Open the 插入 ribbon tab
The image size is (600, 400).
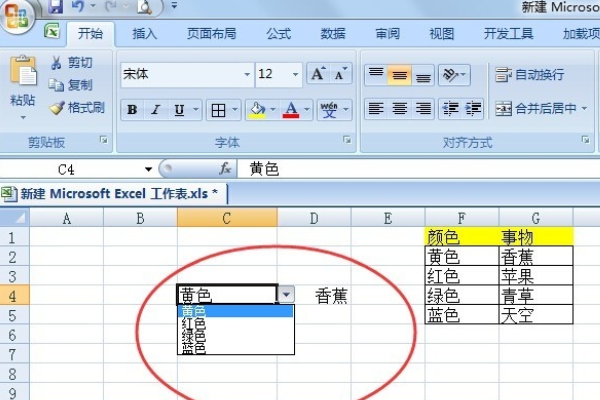[x=144, y=34]
